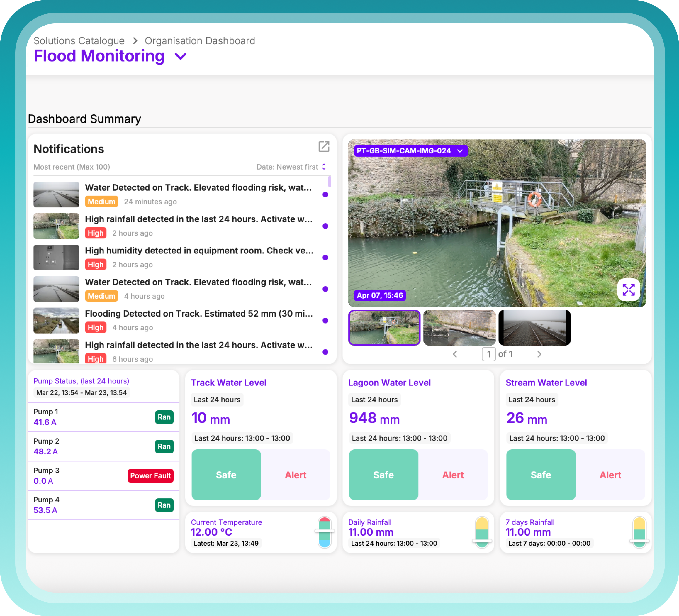The image size is (679, 616).
Task: Select Safe on Lagoon Water Level
Action: [x=383, y=475]
